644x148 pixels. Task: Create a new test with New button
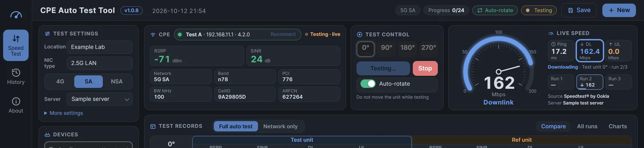coord(619,10)
